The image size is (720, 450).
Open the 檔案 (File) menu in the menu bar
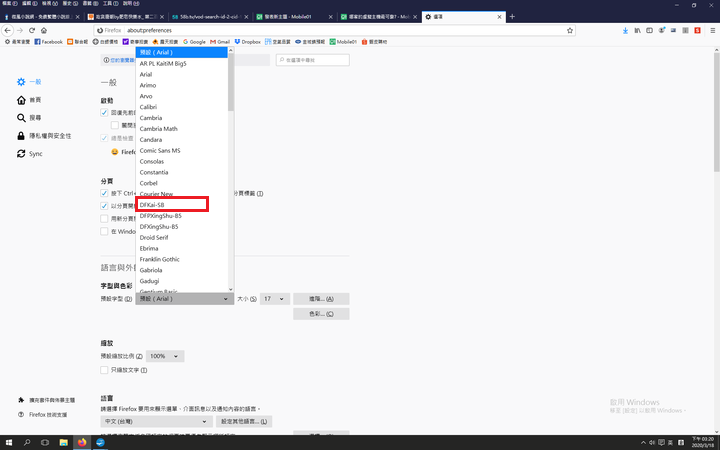tap(10, 3)
